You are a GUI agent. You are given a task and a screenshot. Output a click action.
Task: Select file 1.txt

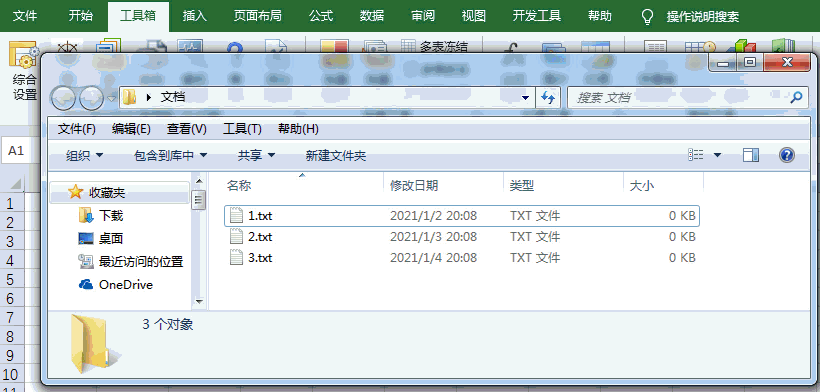pos(462,215)
